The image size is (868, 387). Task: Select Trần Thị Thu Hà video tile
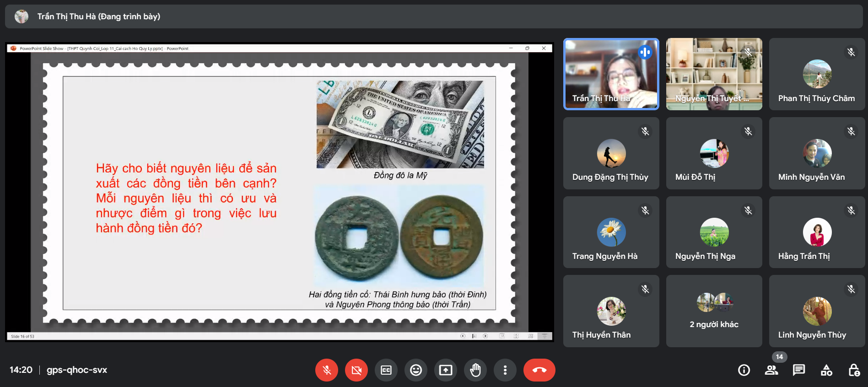(611, 74)
